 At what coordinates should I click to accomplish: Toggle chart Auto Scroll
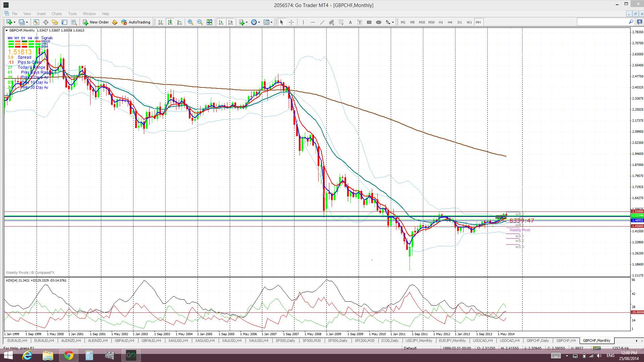click(x=221, y=22)
